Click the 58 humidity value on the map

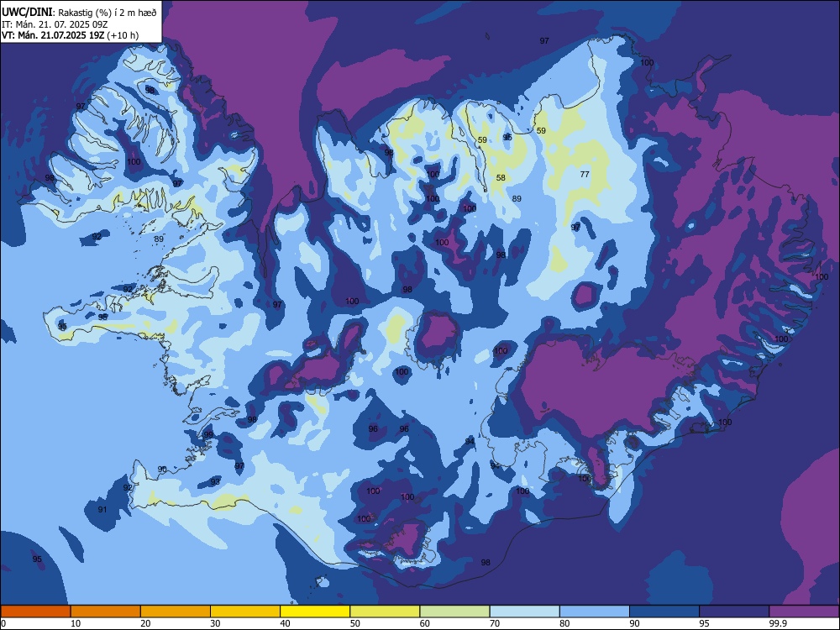[x=501, y=177]
